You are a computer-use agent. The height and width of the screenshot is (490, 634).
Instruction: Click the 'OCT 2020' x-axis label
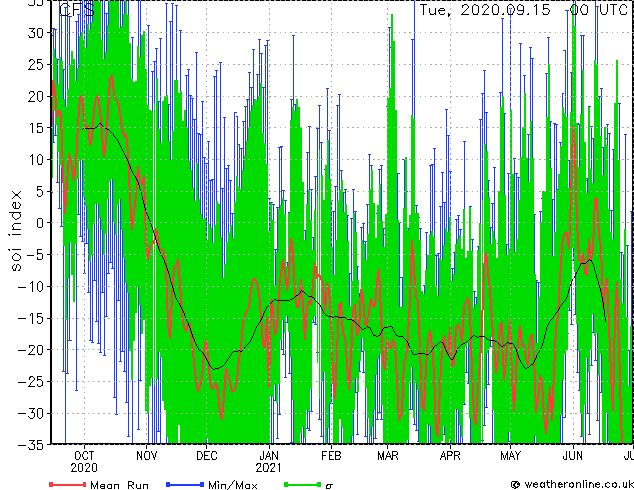(x=84, y=462)
